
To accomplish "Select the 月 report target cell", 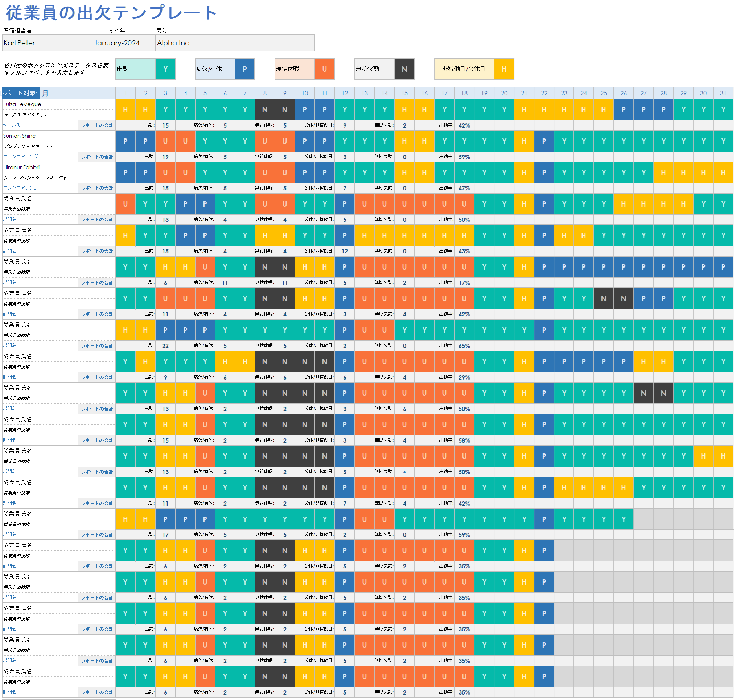I will tap(77, 93).
